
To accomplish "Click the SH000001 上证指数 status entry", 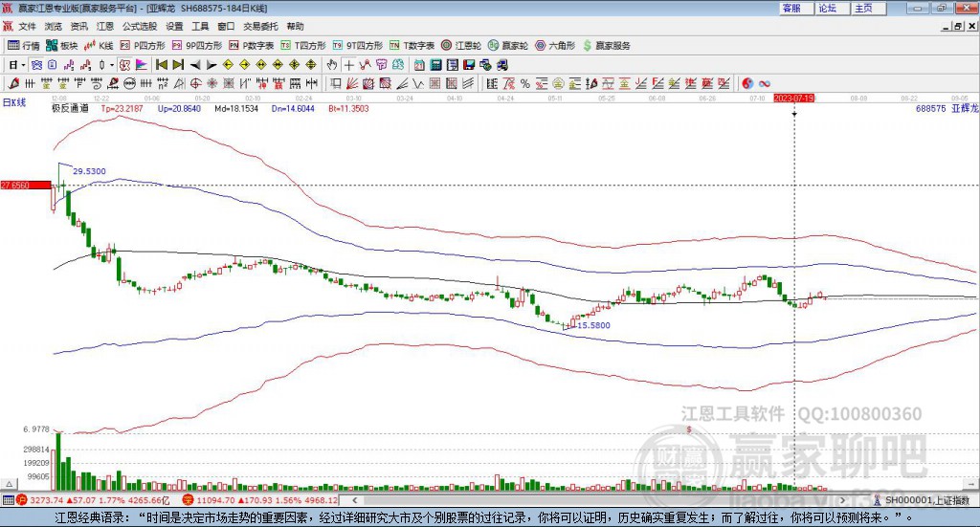I will pos(922,500).
